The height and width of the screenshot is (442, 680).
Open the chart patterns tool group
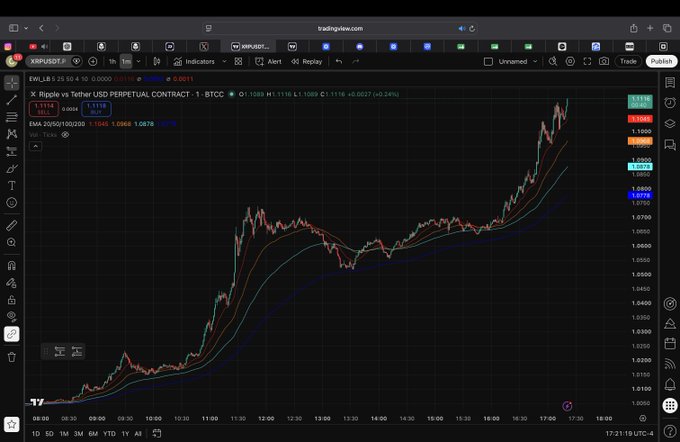coord(12,134)
